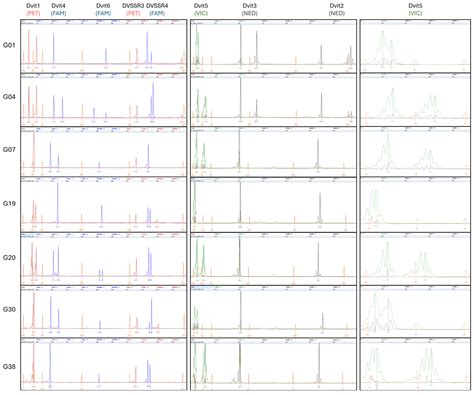Open the G07 middle VIC/NED electropherogram panel
The height and width of the screenshot is (395, 474).
[273, 152]
